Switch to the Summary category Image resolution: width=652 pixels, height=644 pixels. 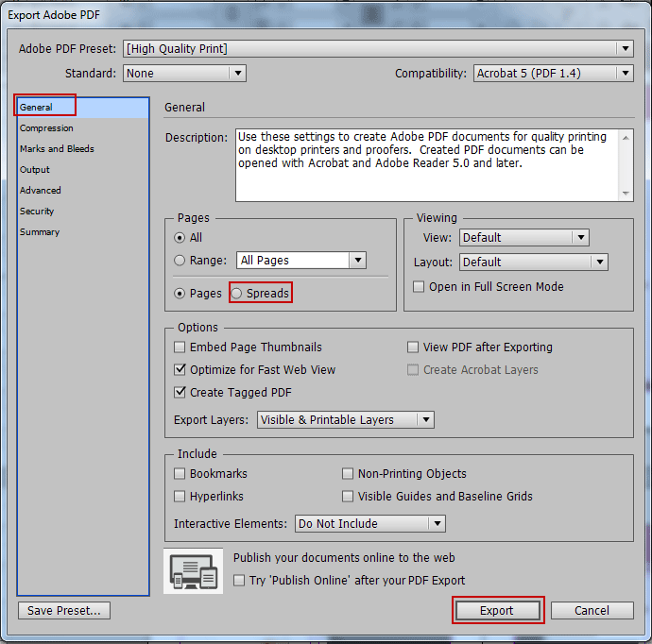83,232
